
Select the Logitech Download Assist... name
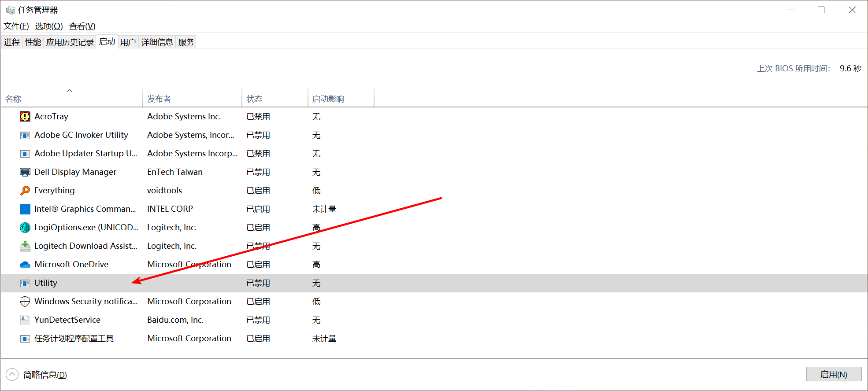tap(86, 246)
